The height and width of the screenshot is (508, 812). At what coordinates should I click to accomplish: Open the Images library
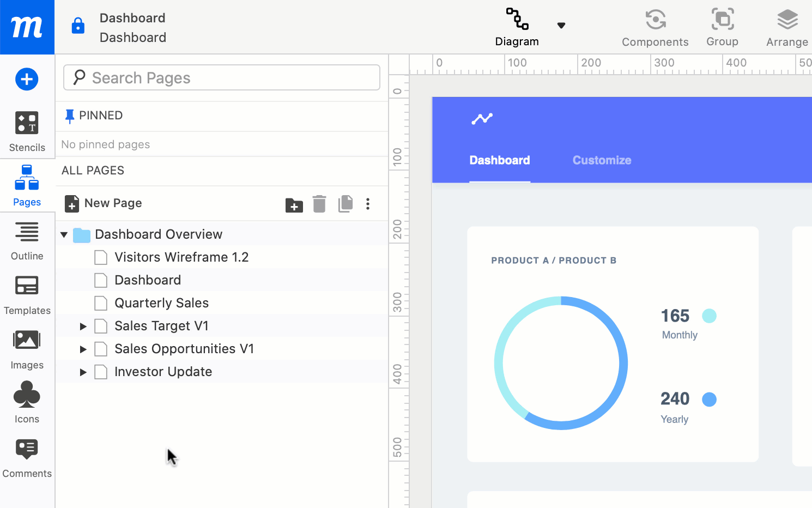point(27,349)
